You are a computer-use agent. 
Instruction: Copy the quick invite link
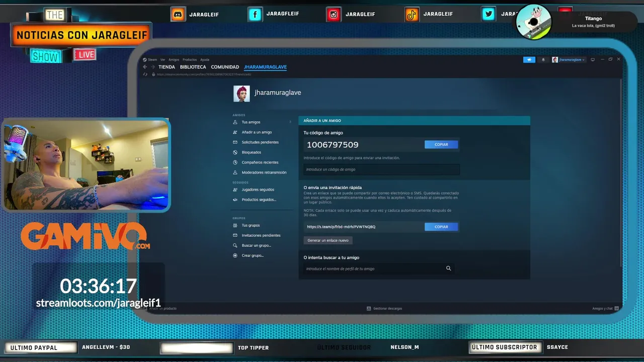click(441, 227)
